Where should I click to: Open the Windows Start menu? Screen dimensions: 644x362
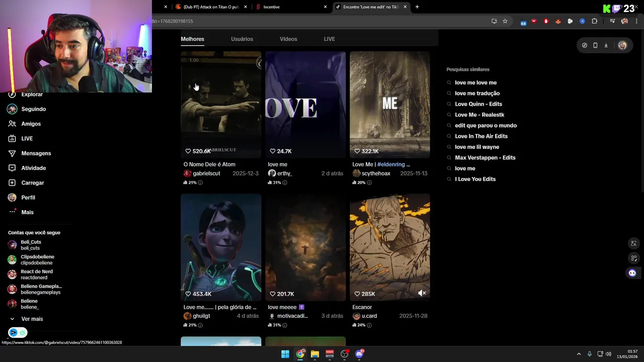[285, 354]
